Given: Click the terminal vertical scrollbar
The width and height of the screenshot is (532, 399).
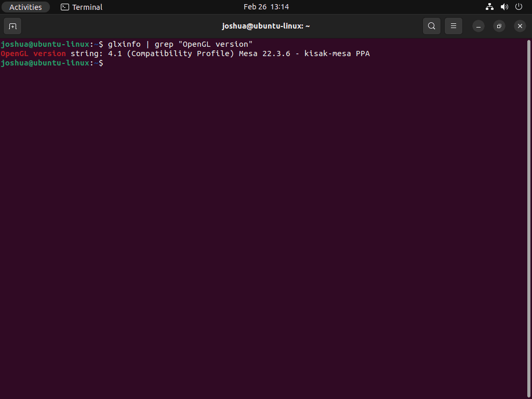Looking at the screenshot, I should [x=528, y=219].
